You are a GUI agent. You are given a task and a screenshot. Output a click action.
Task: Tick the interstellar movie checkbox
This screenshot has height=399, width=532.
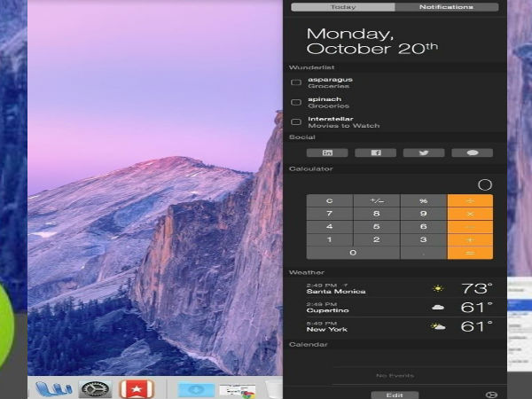(x=296, y=122)
